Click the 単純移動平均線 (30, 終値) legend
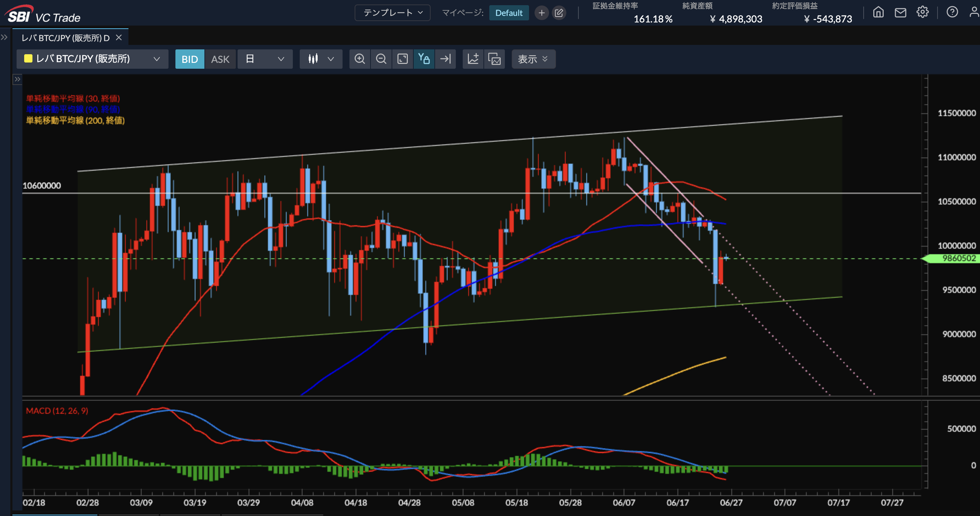 73,98
